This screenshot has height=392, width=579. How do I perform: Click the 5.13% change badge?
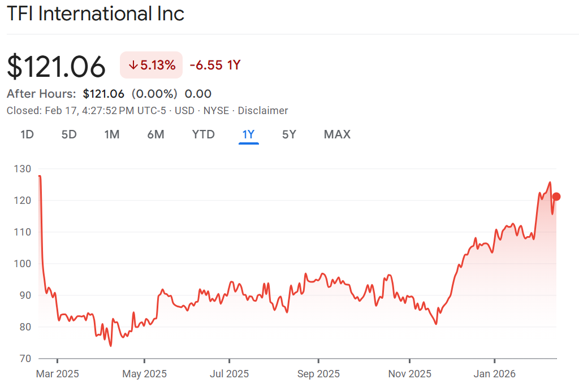click(x=151, y=65)
